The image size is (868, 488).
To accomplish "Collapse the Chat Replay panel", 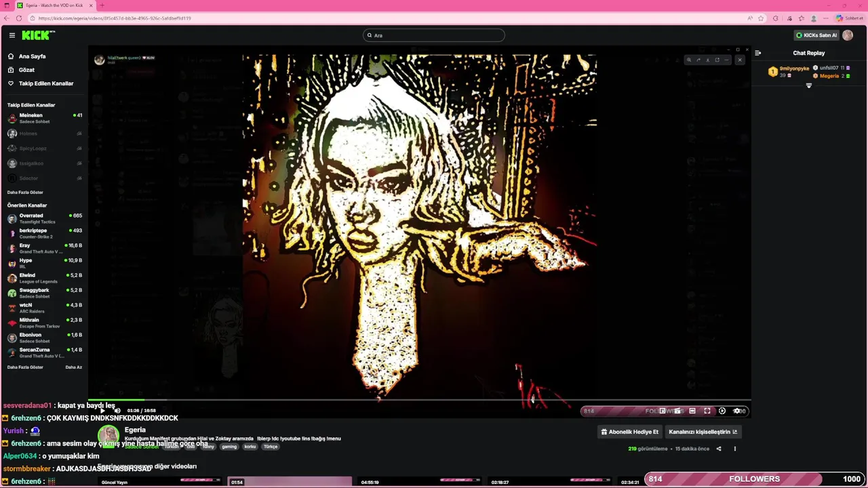I will pos(757,53).
